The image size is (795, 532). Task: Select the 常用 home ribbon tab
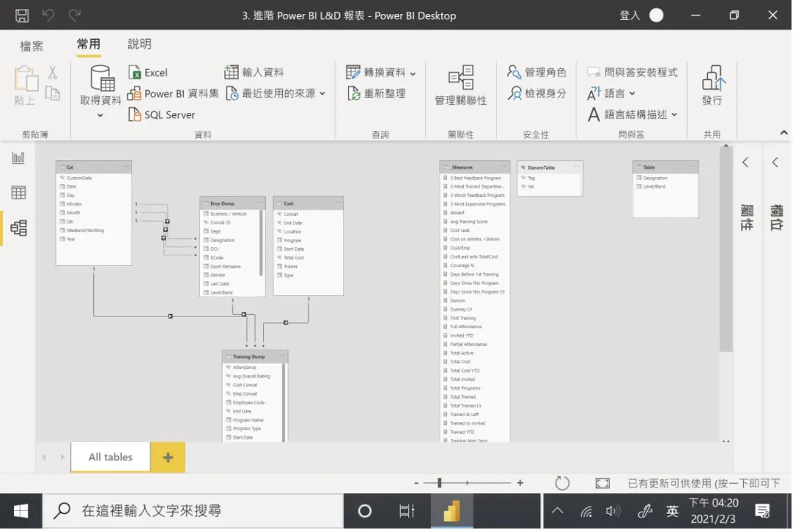88,44
